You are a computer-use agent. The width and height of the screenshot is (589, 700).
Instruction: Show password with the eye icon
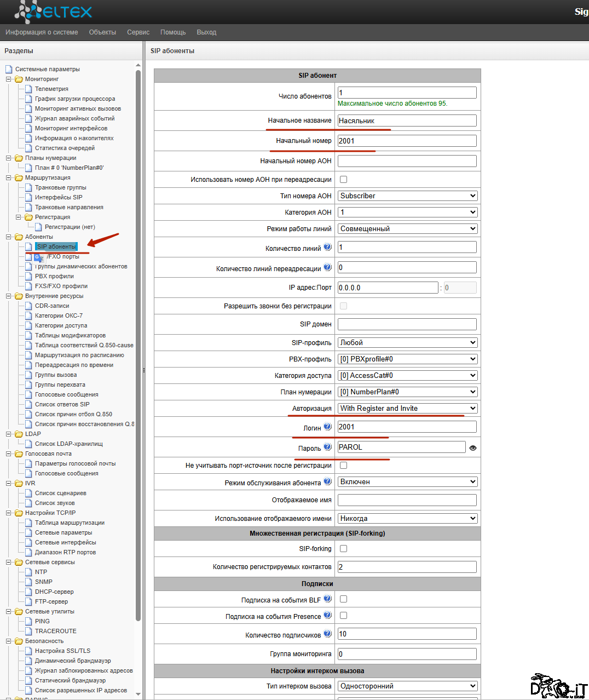[x=473, y=448]
